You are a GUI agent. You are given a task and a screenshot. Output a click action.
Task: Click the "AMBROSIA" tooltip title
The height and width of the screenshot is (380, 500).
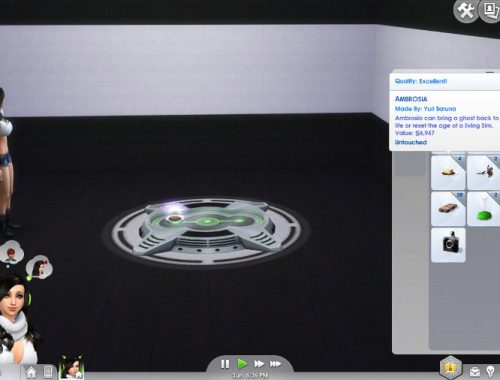[x=411, y=99]
